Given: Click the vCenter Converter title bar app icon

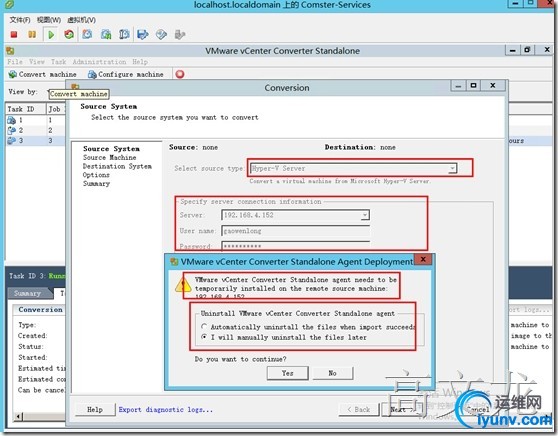Looking at the screenshot, I should [10, 51].
